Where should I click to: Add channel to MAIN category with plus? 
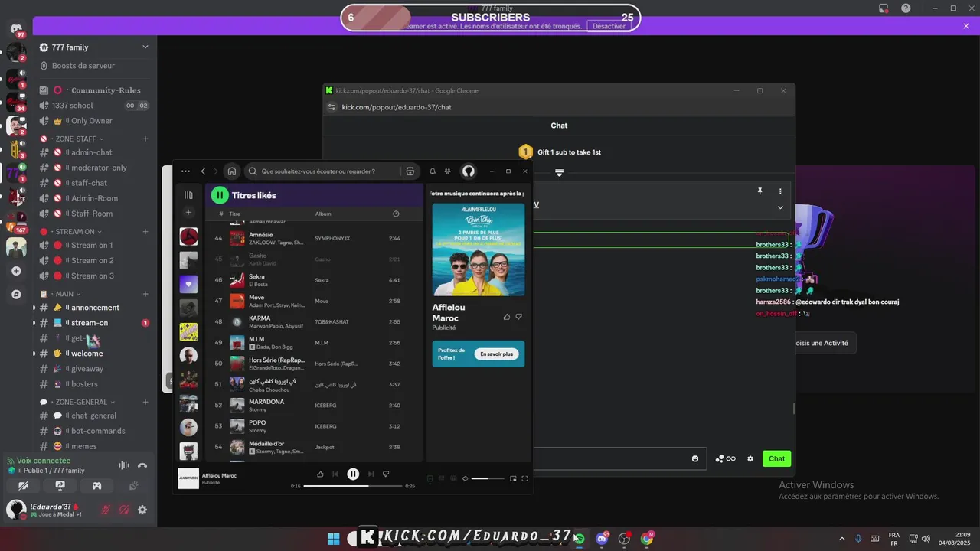pos(145,294)
